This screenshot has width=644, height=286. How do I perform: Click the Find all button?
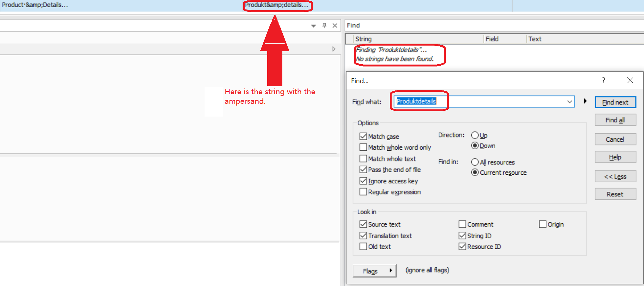pyautogui.click(x=615, y=120)
